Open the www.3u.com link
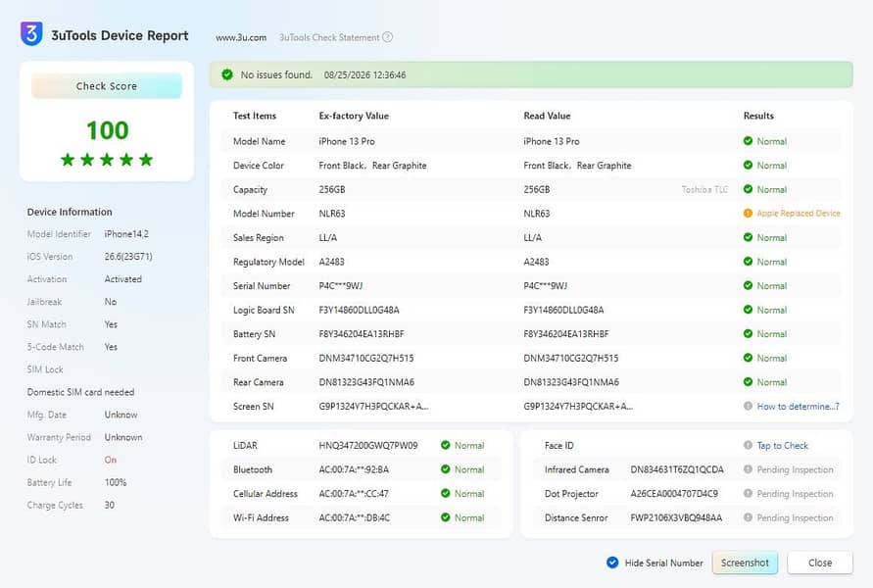Screen dimensions: 873x588 [x=241, y=37]
